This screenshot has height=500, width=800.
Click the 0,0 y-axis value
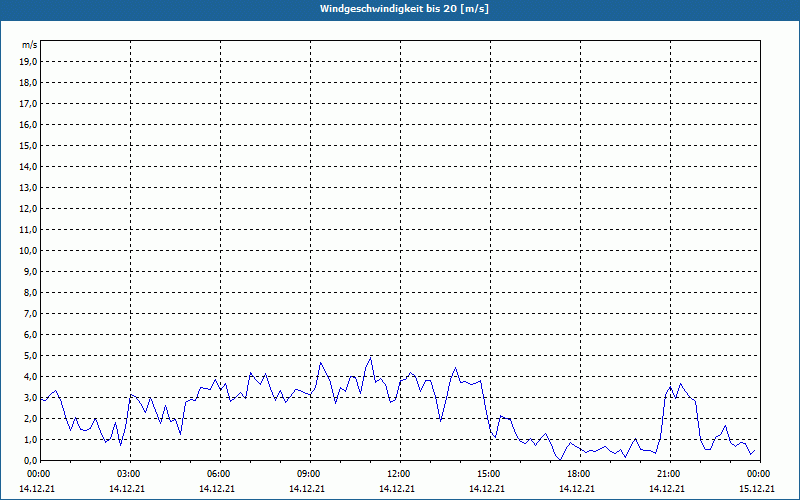pyautogui.click(x=30, y=460)
